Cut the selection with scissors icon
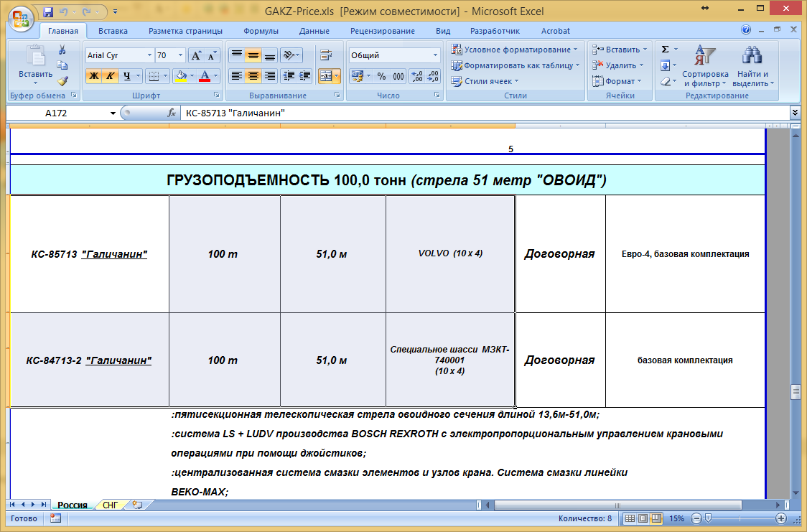Image resolution: width=807 pixels, height=532 pixels. [x=62, y=50]
